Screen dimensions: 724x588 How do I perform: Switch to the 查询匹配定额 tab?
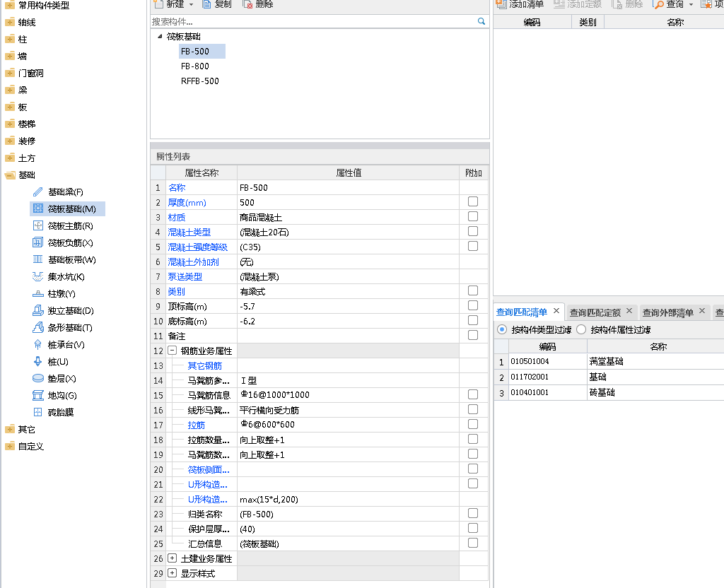point(595,312)
